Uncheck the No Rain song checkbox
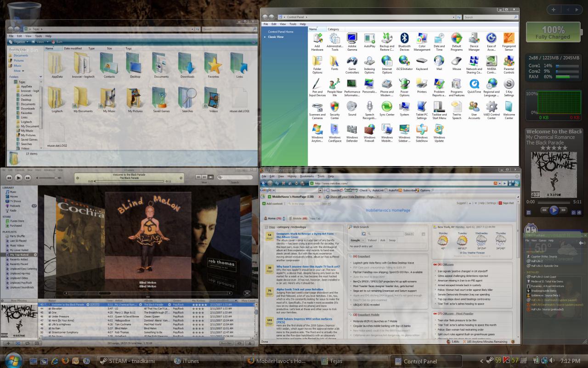Screen dimensions: 588x368 coord(50,328)
